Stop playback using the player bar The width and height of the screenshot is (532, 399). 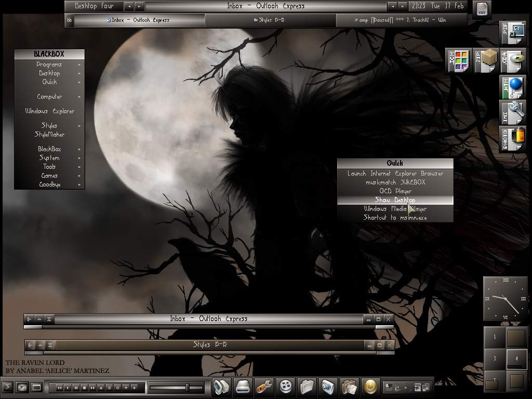[x=84, y=388]
